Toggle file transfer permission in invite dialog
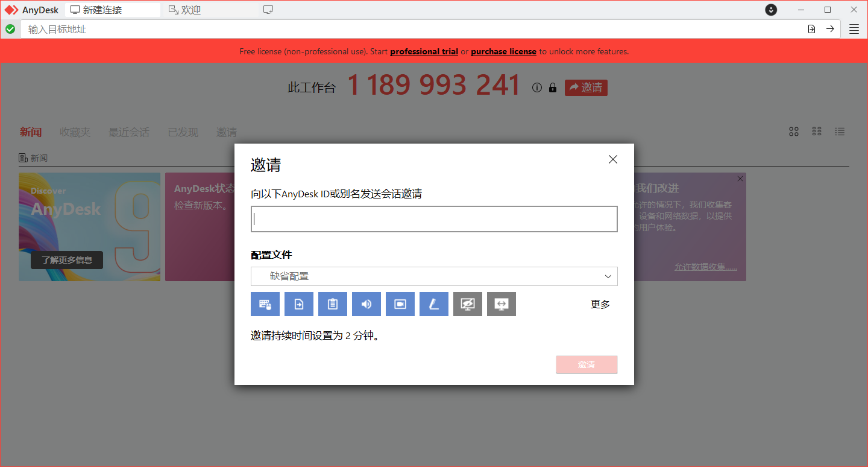868x467 pixels. point(299,304)
